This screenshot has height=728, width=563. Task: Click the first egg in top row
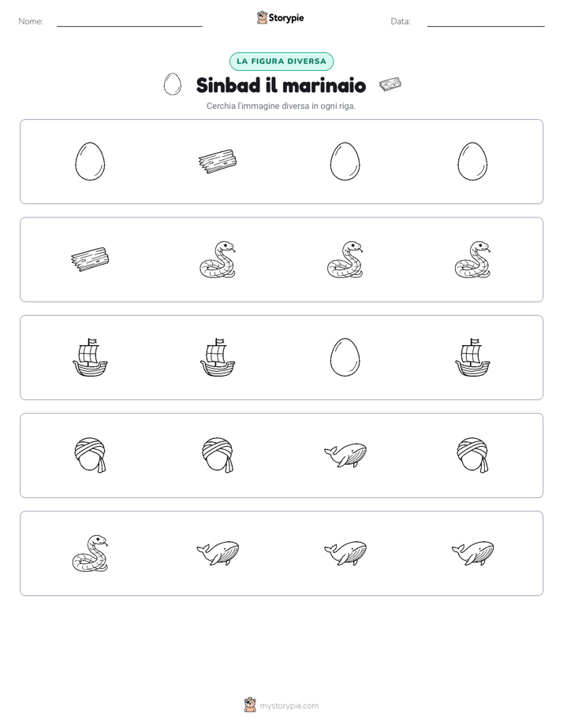[90, 161]
